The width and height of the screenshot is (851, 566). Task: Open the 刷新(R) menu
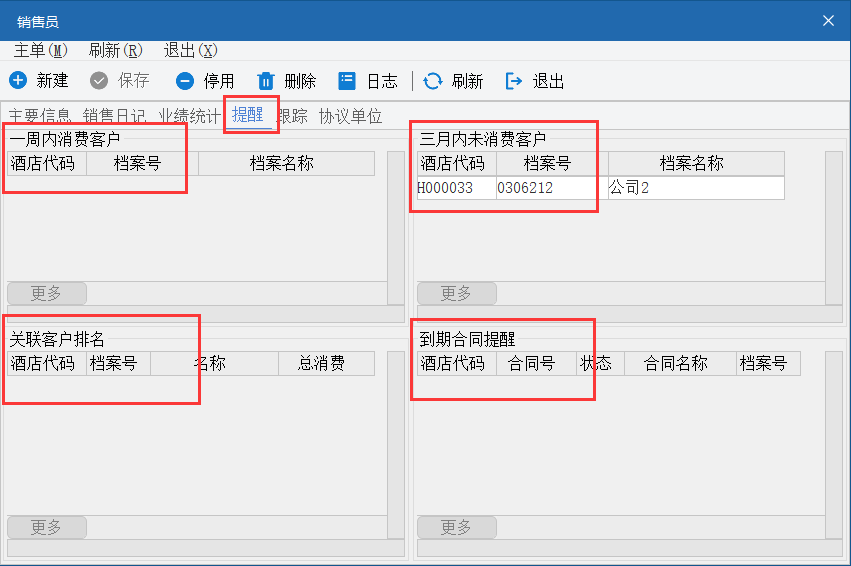pyautogui.click(x=115, y=50)
